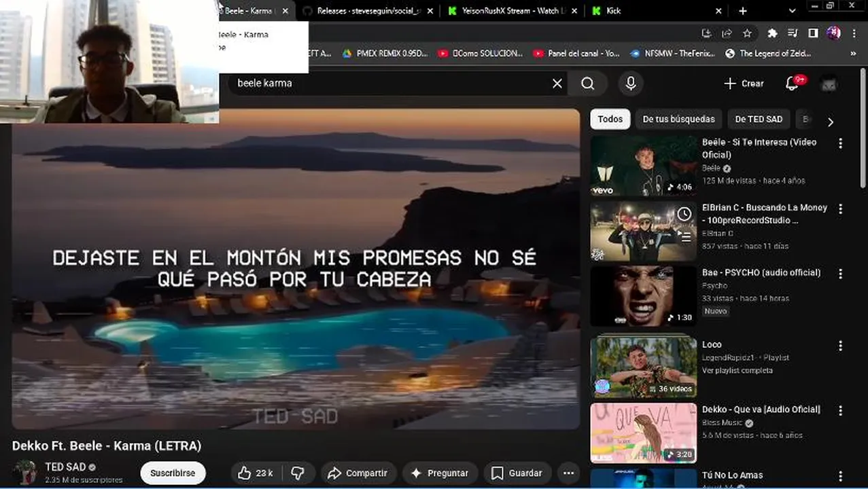Open TED SAD channel avatar
The image size is (868, 489).
25,472
